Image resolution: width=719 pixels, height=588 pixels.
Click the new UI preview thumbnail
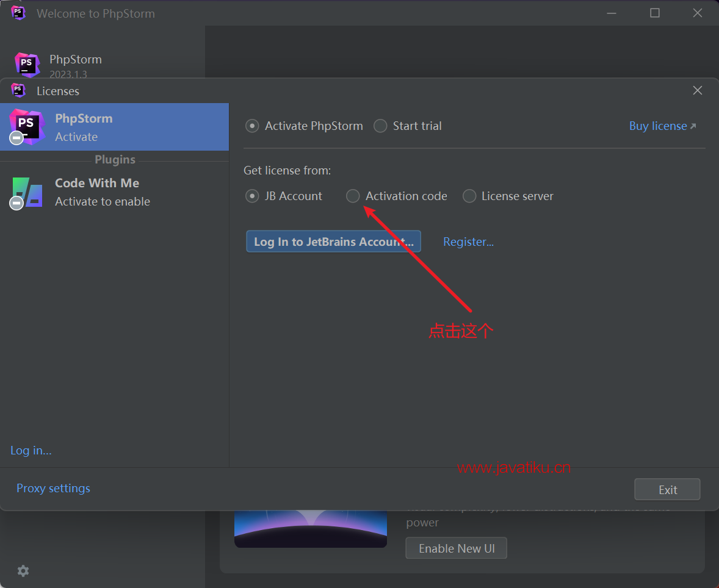tap(311, 528)
